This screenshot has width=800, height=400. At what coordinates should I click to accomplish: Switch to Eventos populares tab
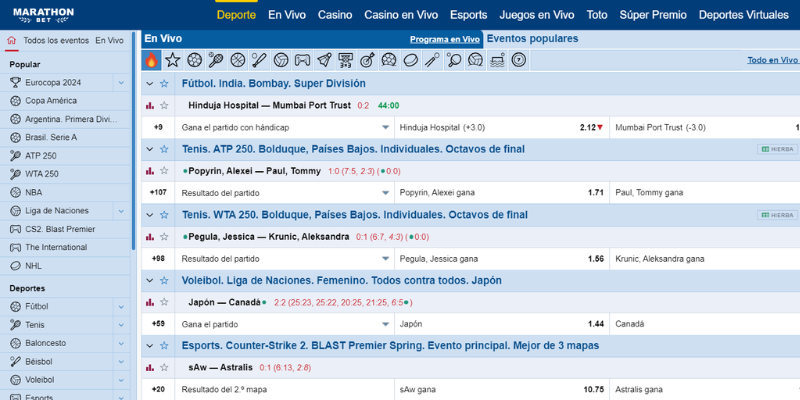532,39
